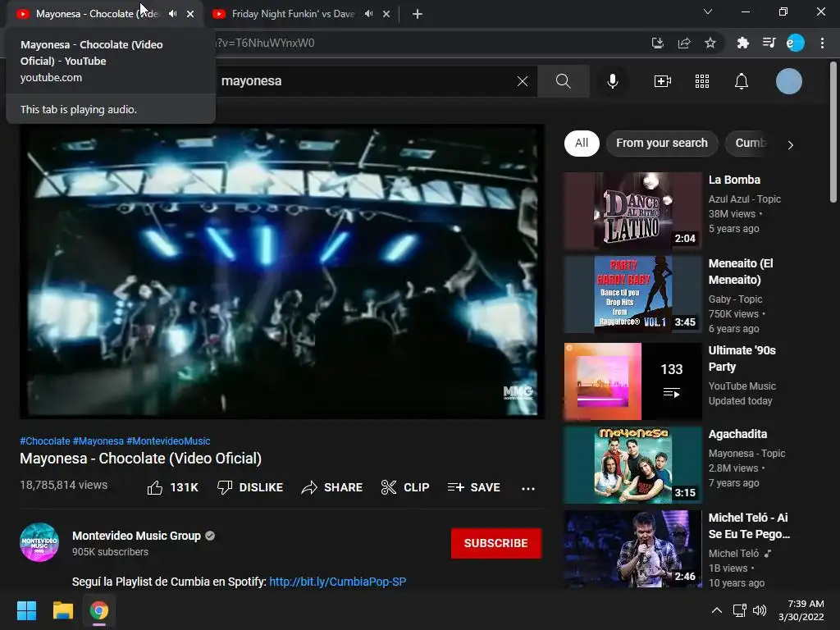Open File Explorer from taskbar
Viewport: 840px width, 630px height.
click(x=62, y=610)
